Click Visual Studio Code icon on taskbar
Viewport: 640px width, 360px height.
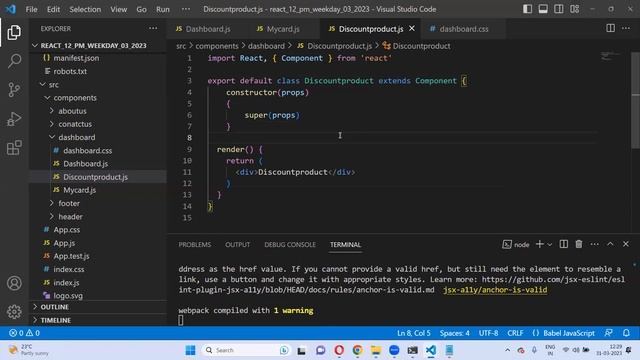point(431,350)
